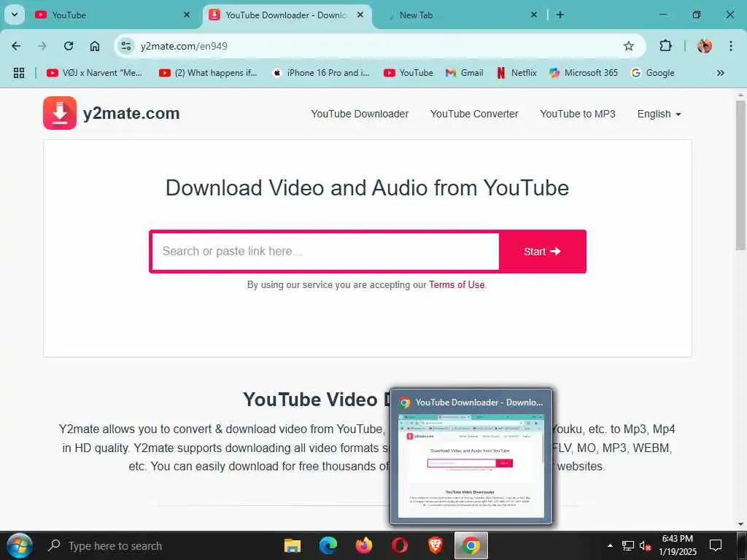Select the YouTube Downloader tab
Screen dimensions: 747x560
[x=287, y=15]
